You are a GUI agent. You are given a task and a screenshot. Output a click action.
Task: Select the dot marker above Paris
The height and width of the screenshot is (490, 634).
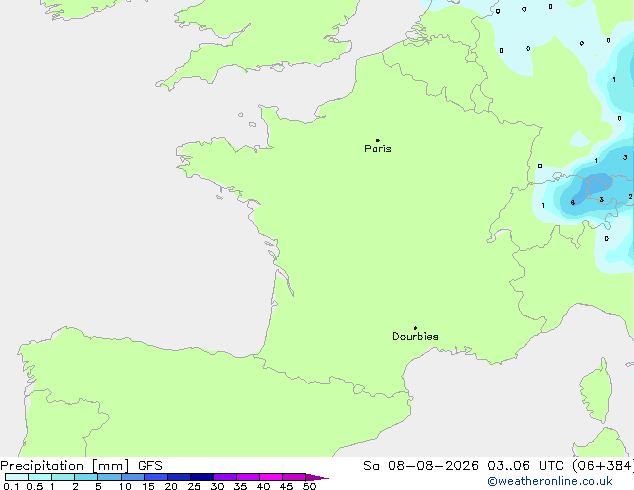(378, 140)
